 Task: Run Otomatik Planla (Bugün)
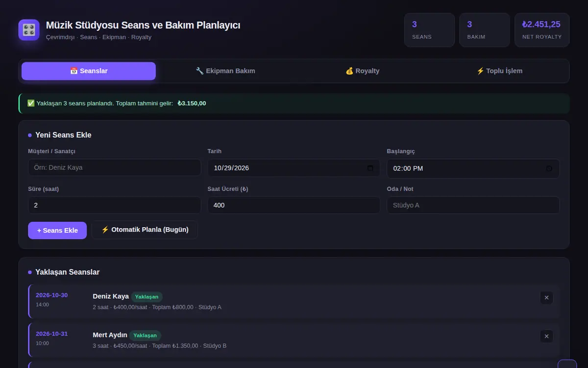click(x=145, y=230)
